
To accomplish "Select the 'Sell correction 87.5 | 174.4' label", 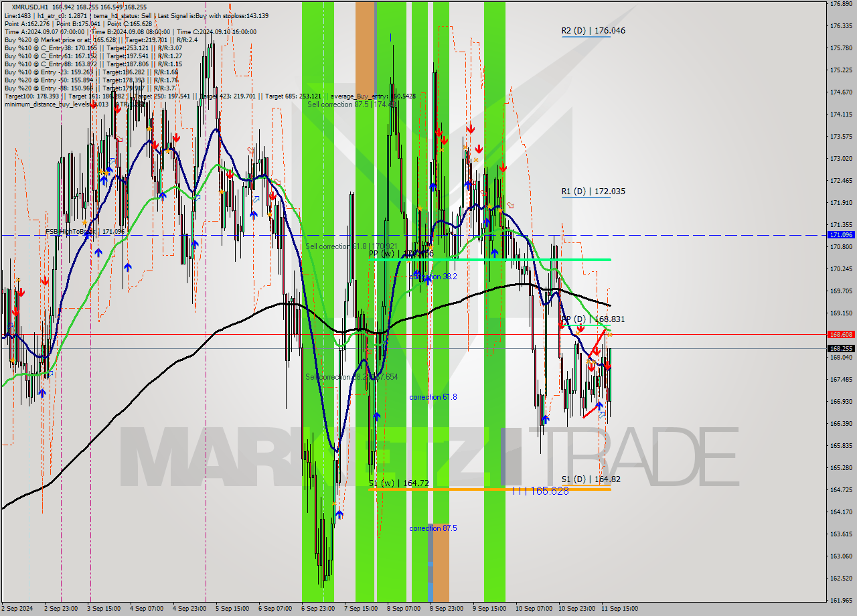I will [353, 104].
